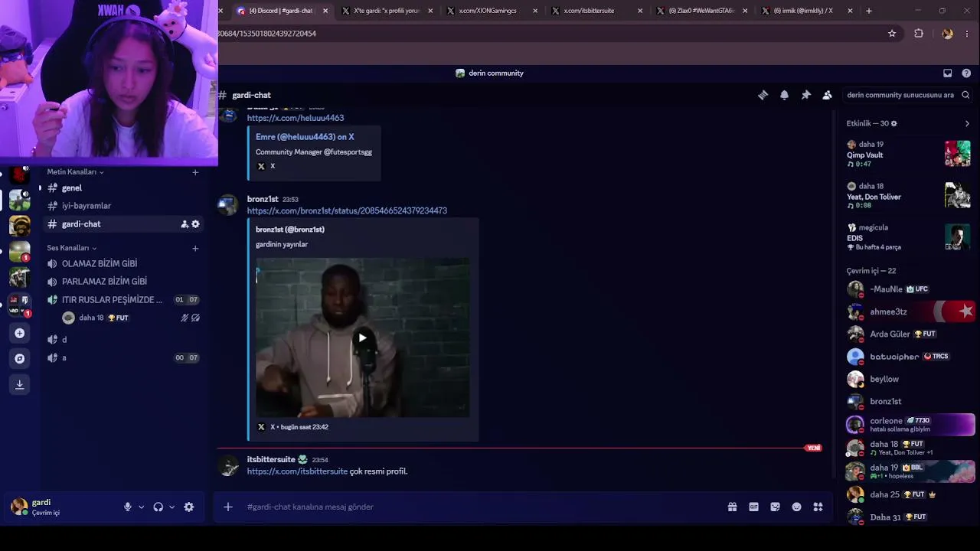Image resolution: width=980 pixels, height=551 pixels.
Task: Open the browser extensions puzzle icon
Action: tap(919, 34)
